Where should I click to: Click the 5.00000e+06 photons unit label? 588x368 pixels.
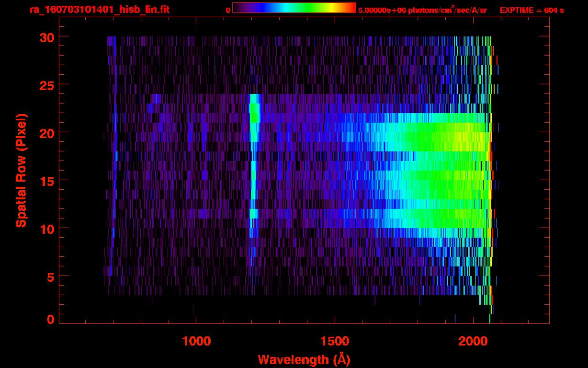422,10
